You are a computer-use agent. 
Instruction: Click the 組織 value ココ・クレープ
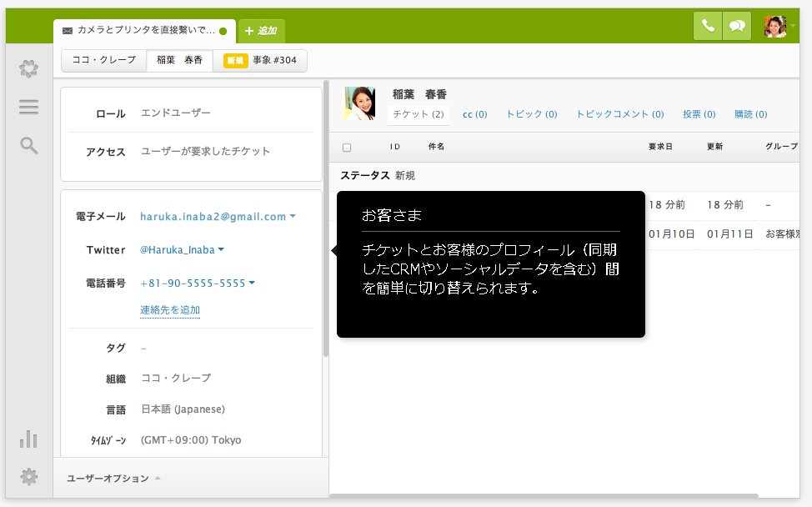176,378
